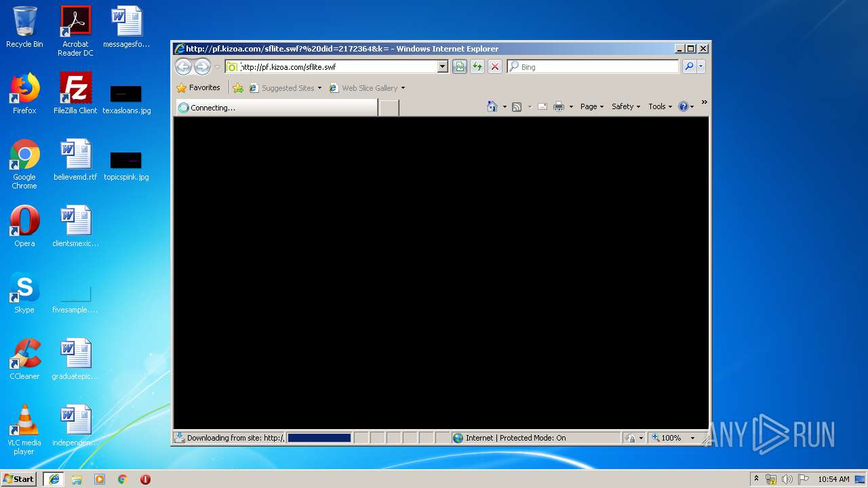This screenshot has height=488, width=868.
Task: Click the Search magnifier button
Action: click(x=689, y=66)
